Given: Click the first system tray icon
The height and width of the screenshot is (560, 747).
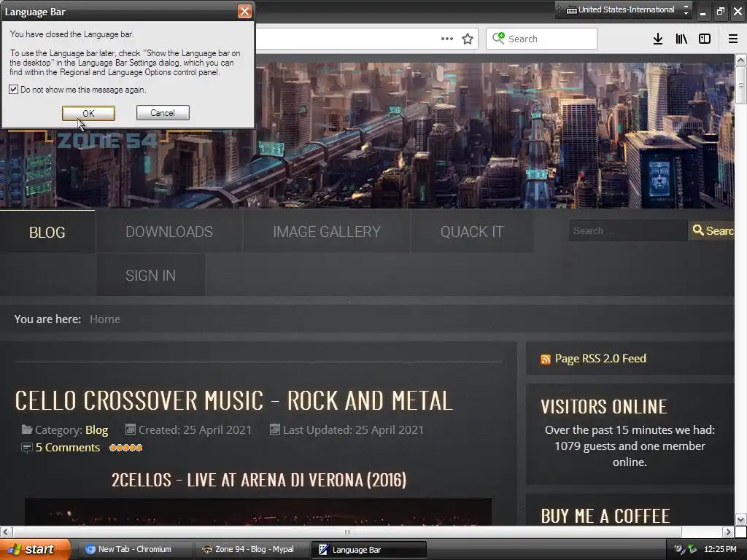Looking at the screenshot, I should 679,549.
